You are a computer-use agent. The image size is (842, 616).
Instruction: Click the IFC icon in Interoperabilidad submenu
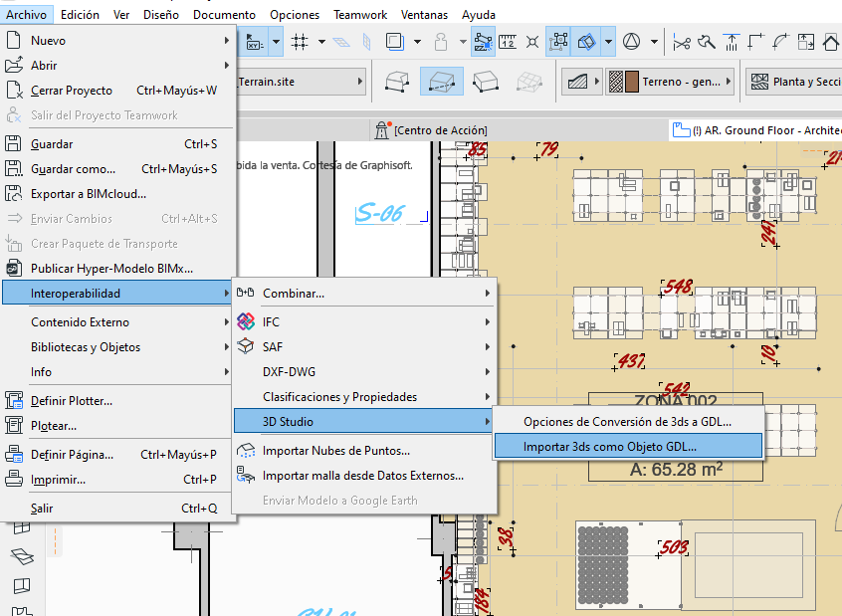point(246,322)
